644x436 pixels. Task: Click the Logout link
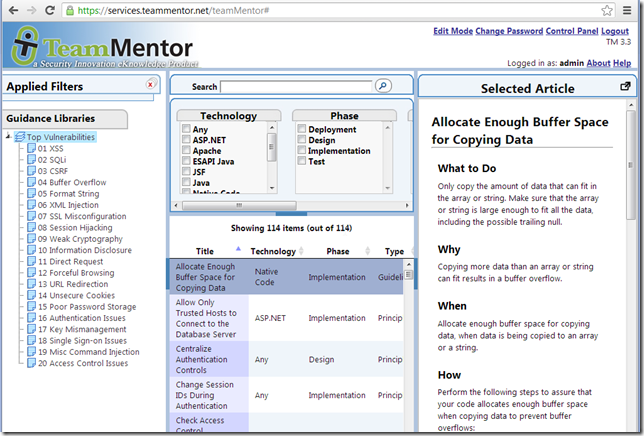[615, 31]
